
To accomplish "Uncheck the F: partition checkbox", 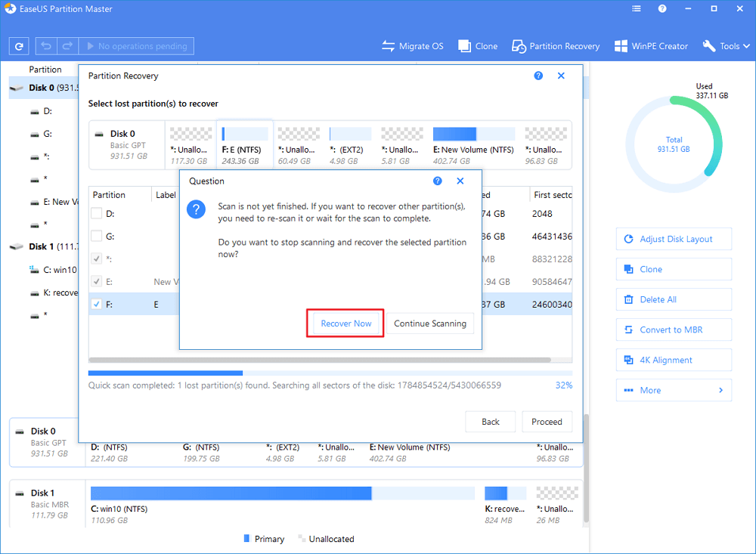I will tap(97, 305).
